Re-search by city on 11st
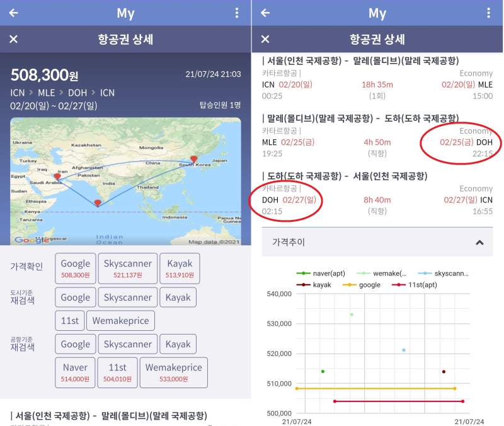Image resolution: width=504 pixels, height=426 pixels. click(70, 321)
